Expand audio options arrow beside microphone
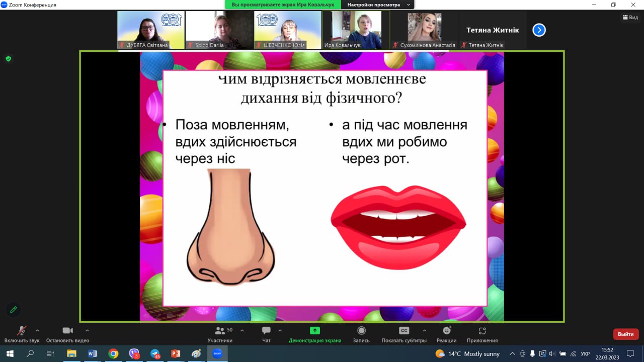The height and width of the screenshot is (362, 644). tap(37, 330)
